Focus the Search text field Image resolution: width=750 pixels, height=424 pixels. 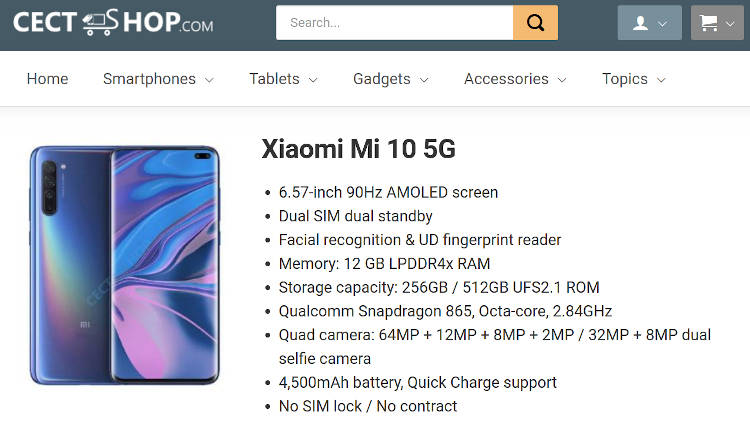395,22
